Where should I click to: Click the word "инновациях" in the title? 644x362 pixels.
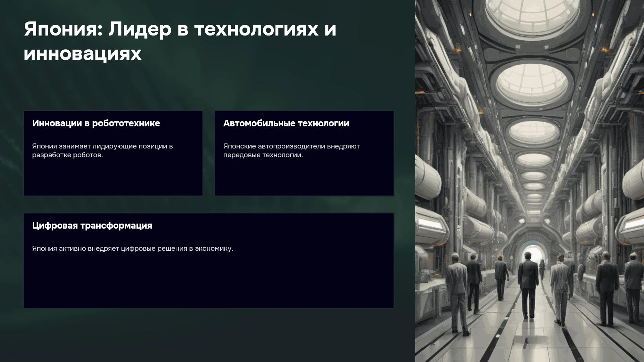83,54
